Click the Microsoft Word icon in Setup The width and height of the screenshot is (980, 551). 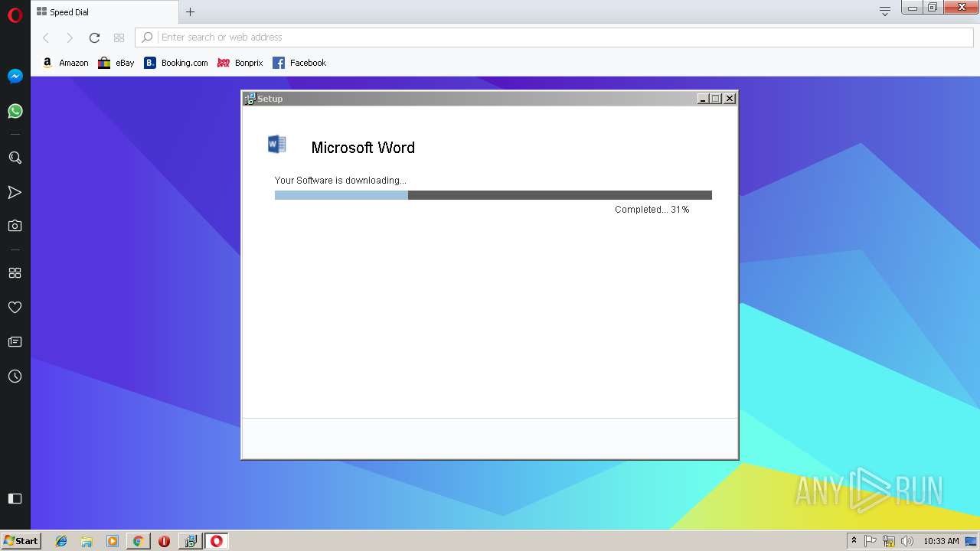click(277, 144)
